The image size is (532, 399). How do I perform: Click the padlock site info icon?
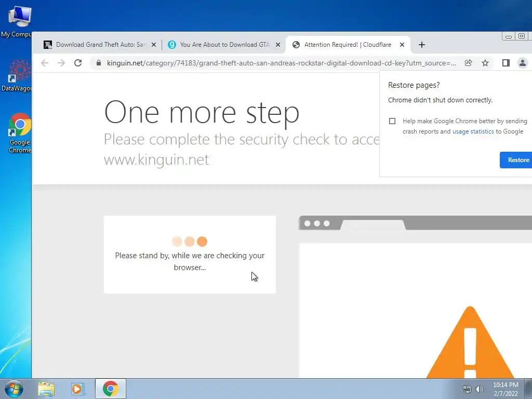tap(98, 63)
